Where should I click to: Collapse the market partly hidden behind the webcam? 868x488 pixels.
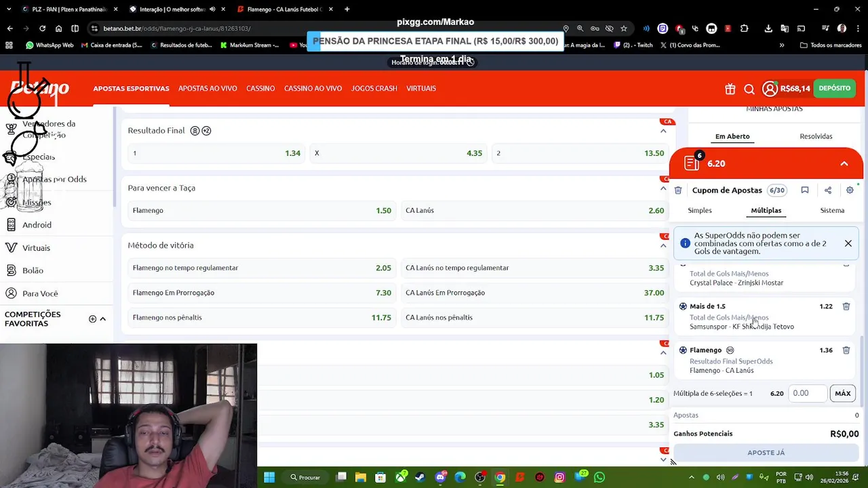[663, 353]
